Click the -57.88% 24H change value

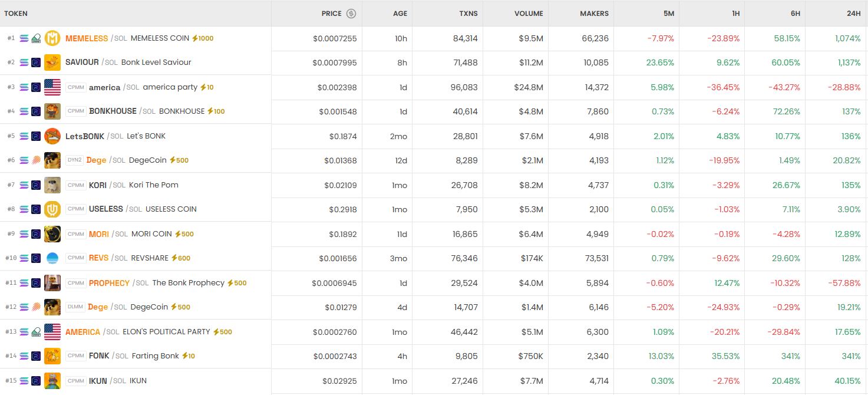pyautogui.click(x=844, y=283)
